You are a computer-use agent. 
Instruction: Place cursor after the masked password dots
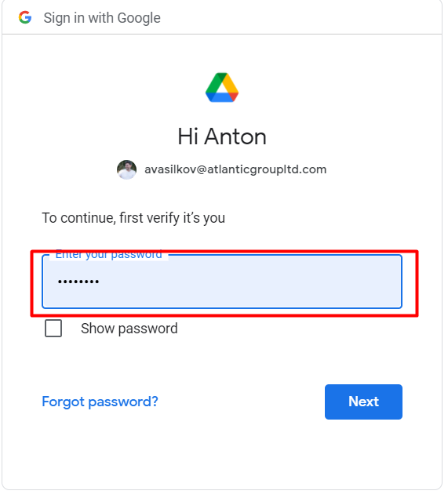101,282
